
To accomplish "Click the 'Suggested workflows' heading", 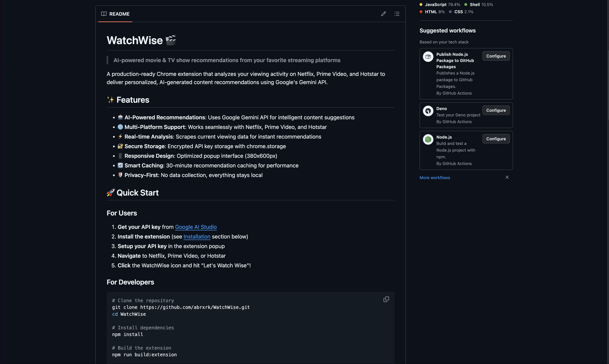I will (447, 30).
